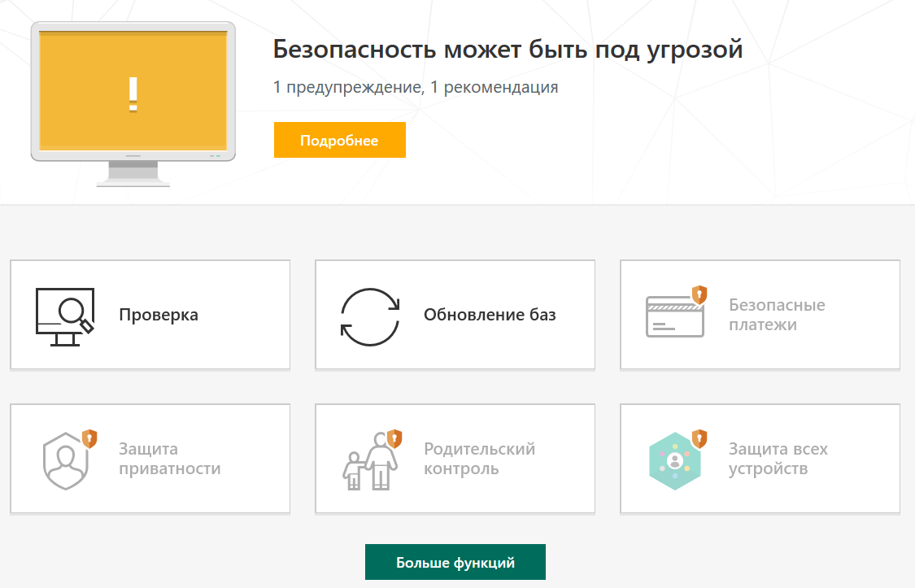Open Больше функций green button
This screenshot has height=588, width=915.
[455, 562]
